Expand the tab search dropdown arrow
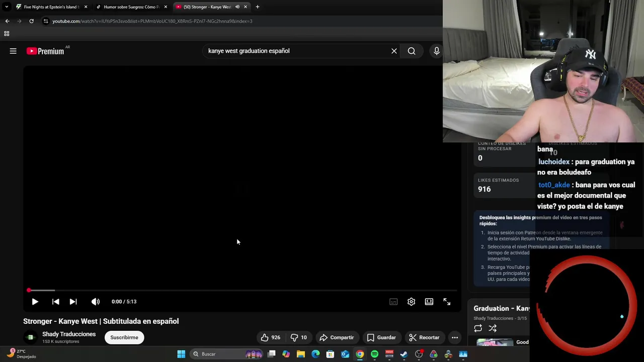Screen dimensions: 644x362 tap(6, 7)
